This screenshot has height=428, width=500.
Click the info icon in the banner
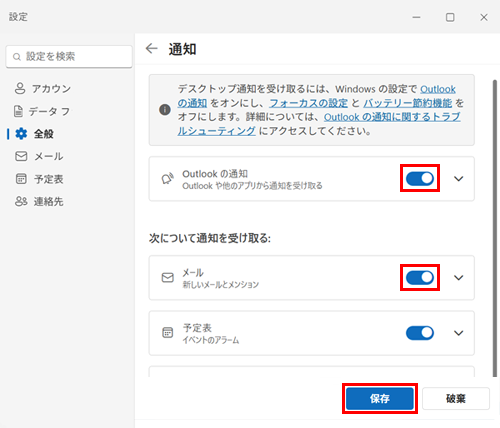pos(165,110)
